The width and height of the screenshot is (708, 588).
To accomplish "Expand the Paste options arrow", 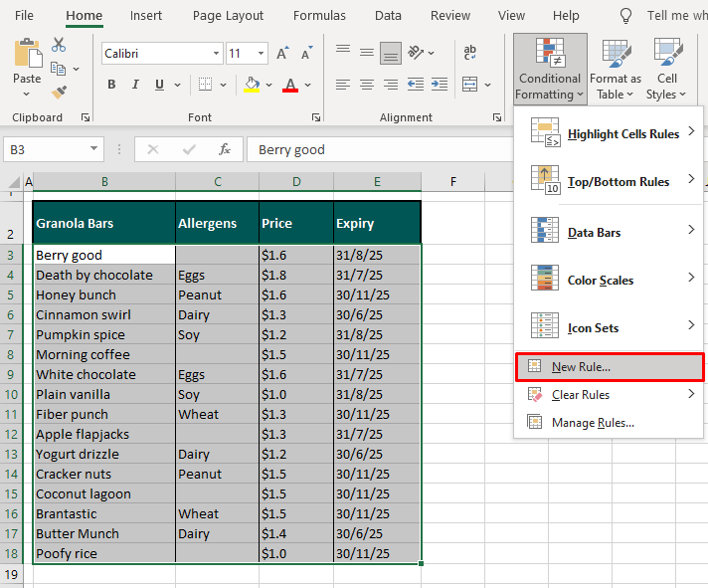I will coord(27,94).
